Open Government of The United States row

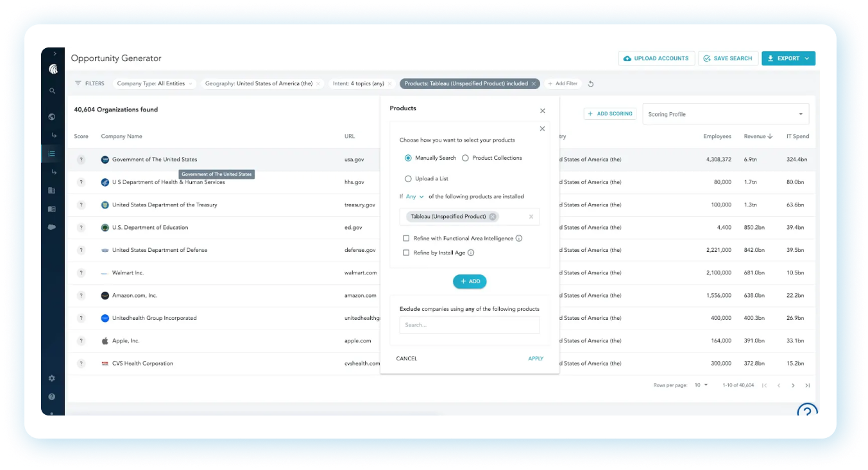[441, 160]
